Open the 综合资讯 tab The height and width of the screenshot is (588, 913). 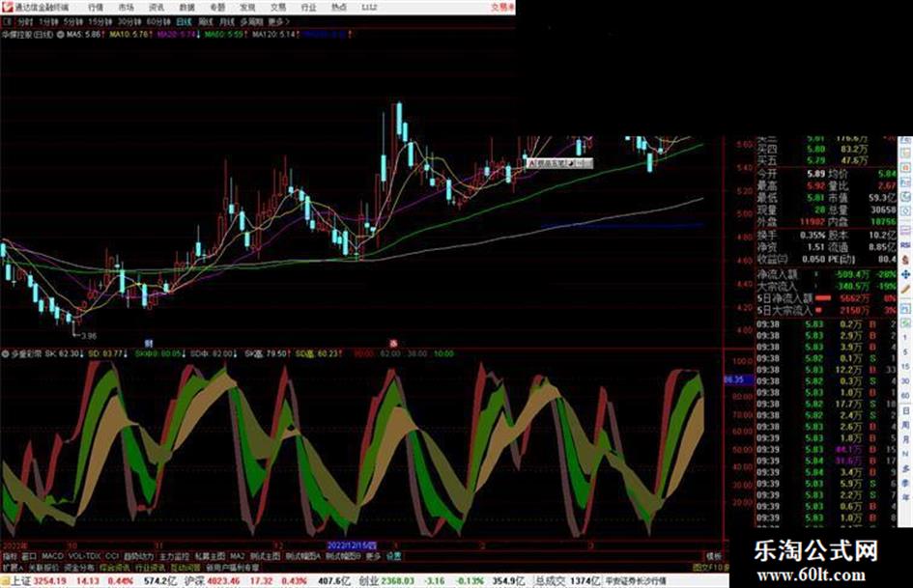point(115,568)
